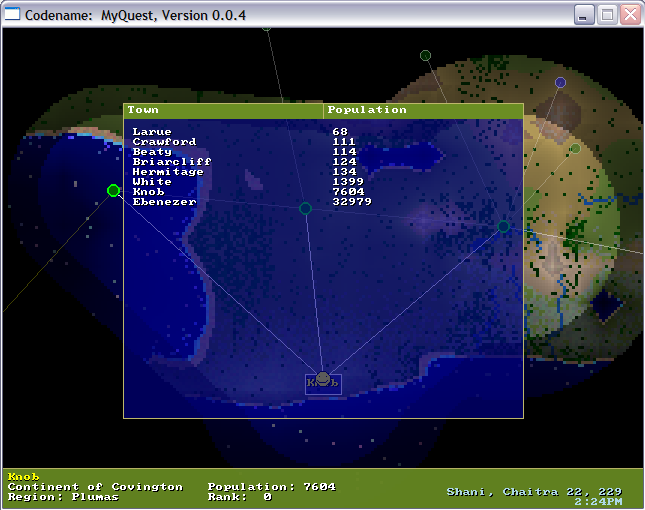
Task: Maximize the MyQuest window
Action: [607, 15]
